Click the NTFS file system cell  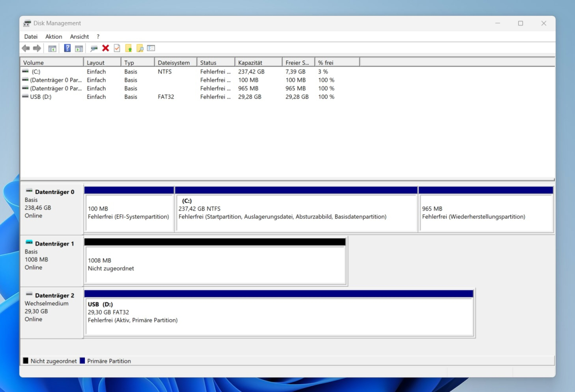[x=165, y=72]
